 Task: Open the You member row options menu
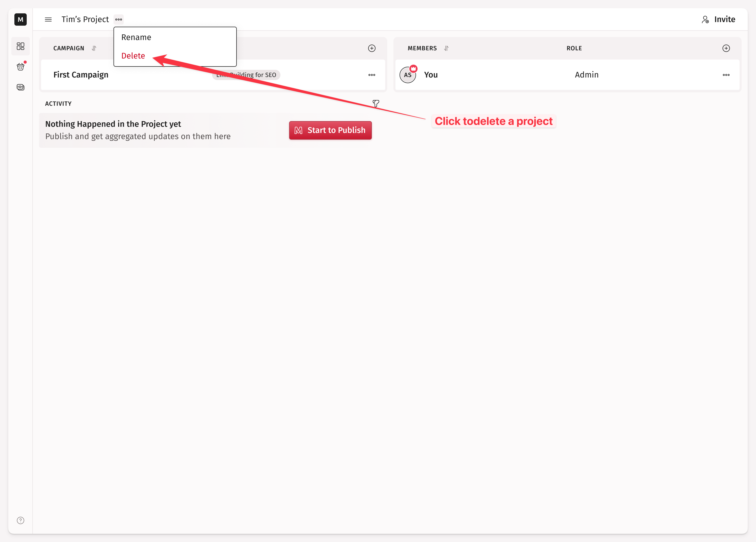click(x=726, y=75)
